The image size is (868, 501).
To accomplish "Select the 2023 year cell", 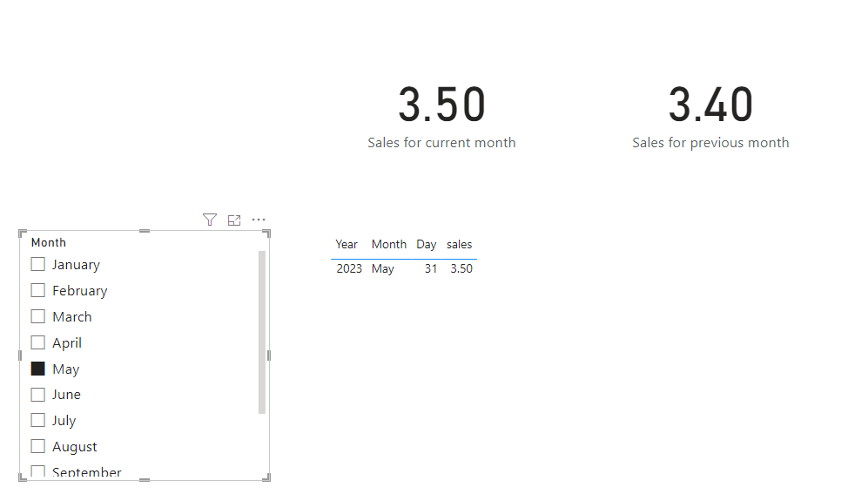I will click(349, 268).
